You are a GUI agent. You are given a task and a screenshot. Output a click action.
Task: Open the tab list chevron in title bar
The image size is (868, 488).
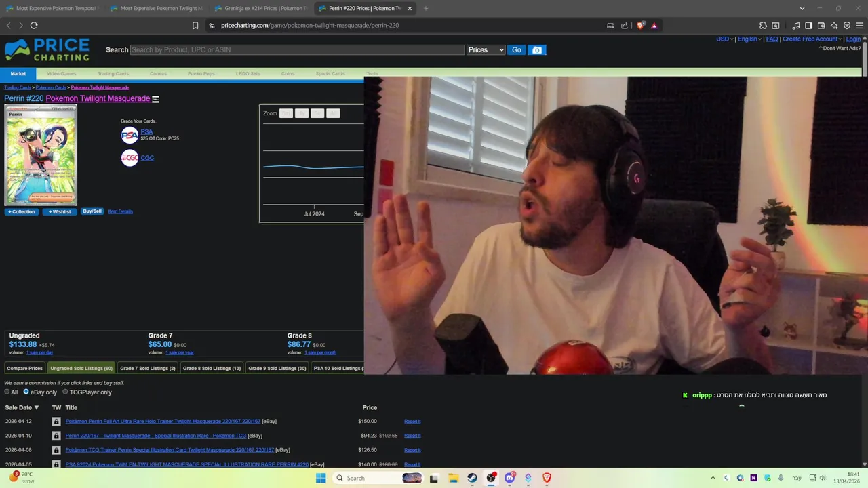pos(802,8)
